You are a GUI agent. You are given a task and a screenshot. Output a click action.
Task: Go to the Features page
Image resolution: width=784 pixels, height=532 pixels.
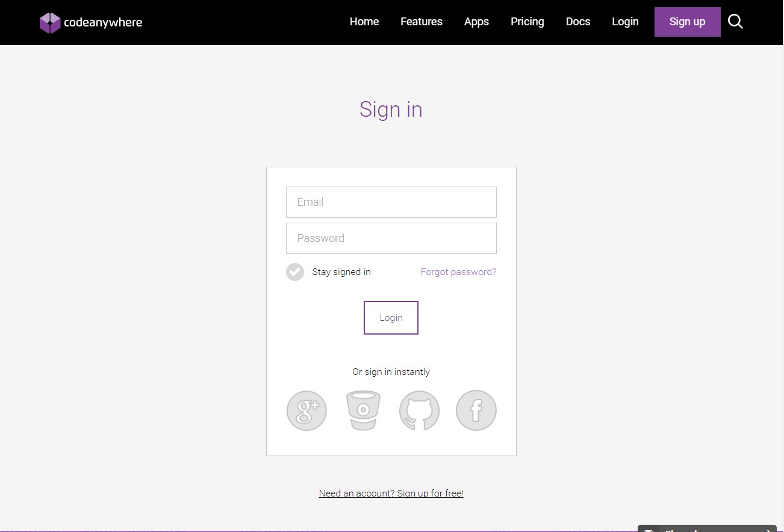pos(421,22)
